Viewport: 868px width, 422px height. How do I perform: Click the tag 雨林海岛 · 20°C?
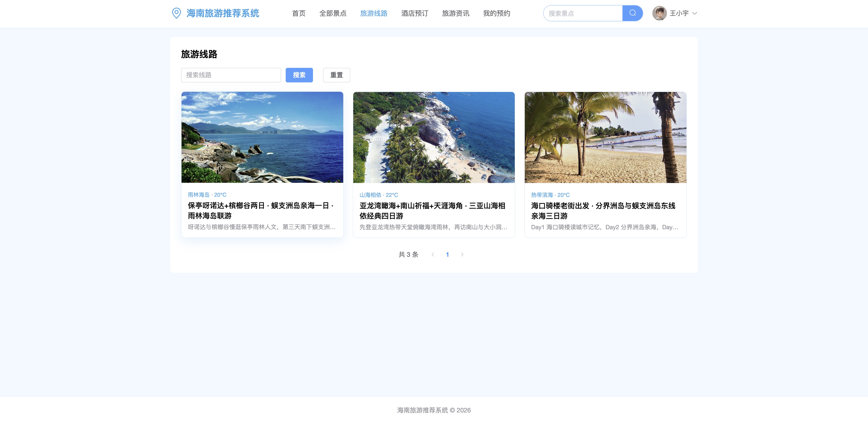(x=207, y=195)
